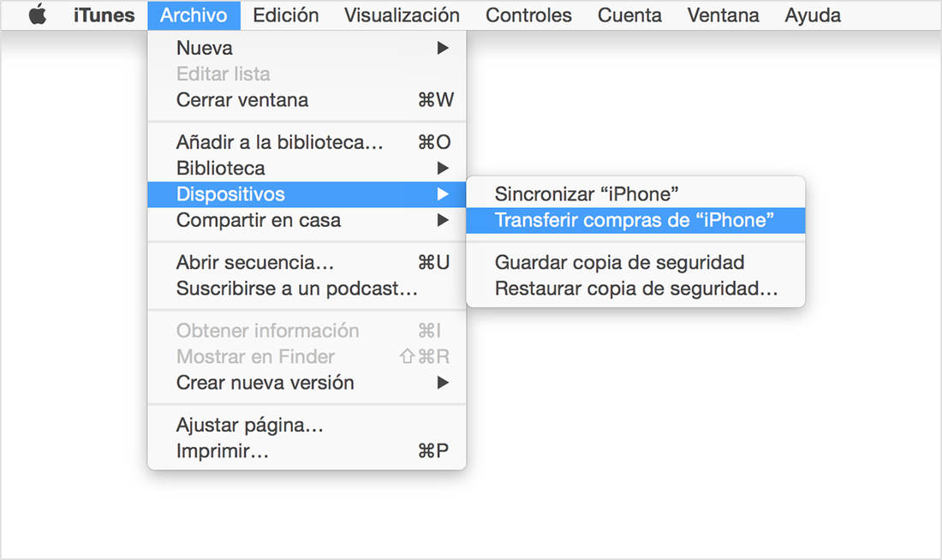Open the Ayuda menu

click(x=813, y=15)
